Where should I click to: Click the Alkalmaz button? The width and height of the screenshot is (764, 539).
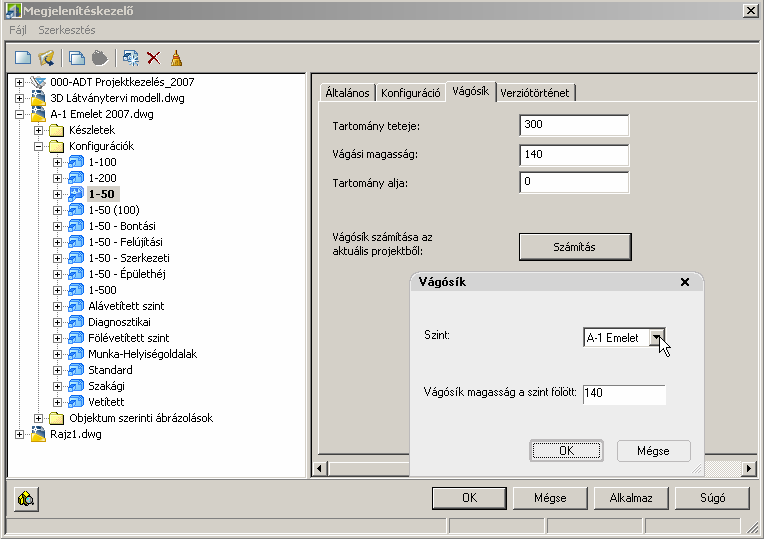631,498
